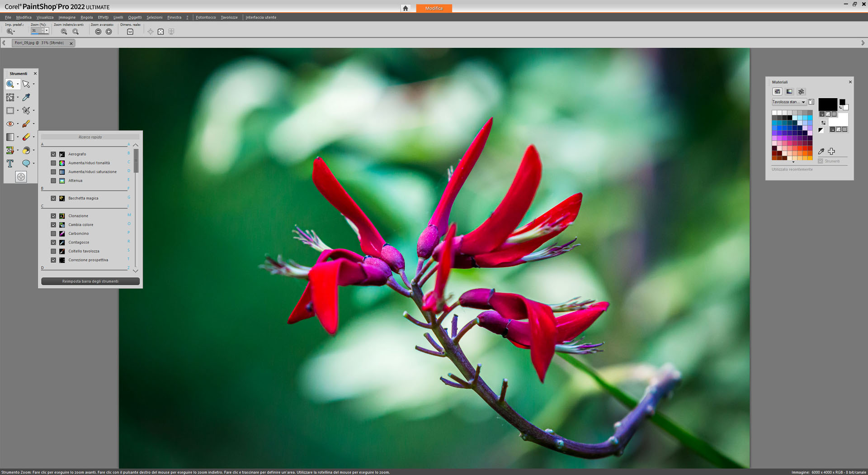
Task: Enable the Carboncino tool checkbox
Action: pyautogui.click(x=53, y=233)
